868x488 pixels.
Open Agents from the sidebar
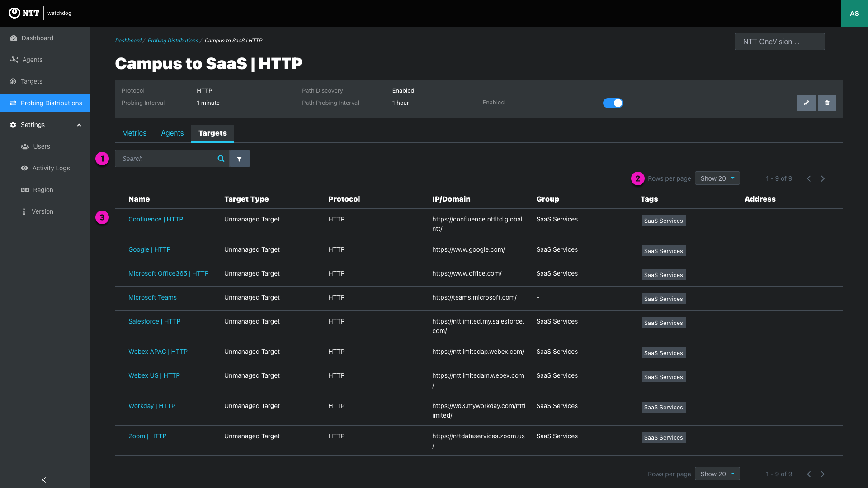point(45,60)
